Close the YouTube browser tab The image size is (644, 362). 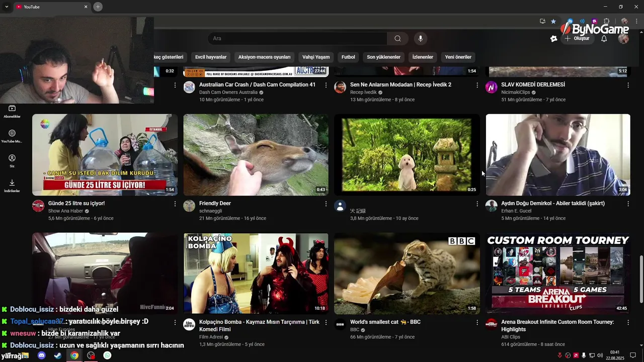click(x=86, y=7)
